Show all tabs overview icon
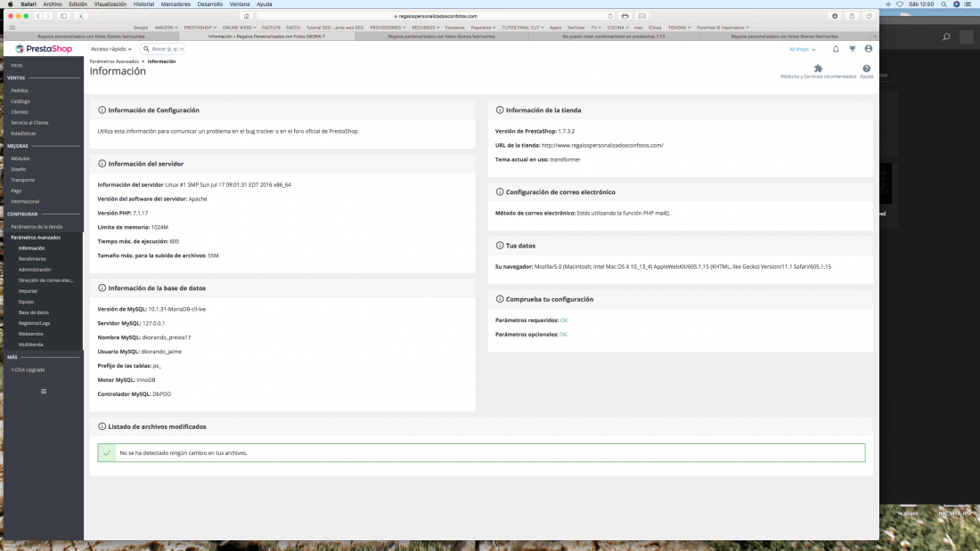Viewport: 980px width, 551px height. tap(869, 16)
